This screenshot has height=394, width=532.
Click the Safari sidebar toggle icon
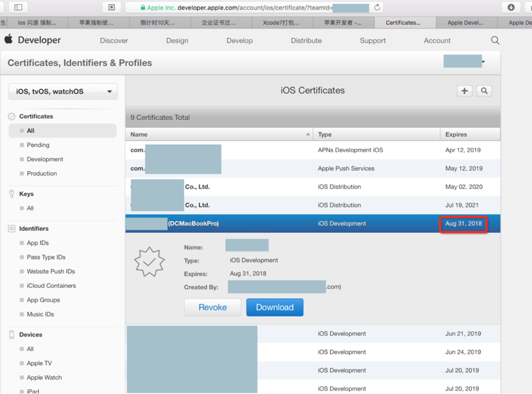(x=18, y=7)
